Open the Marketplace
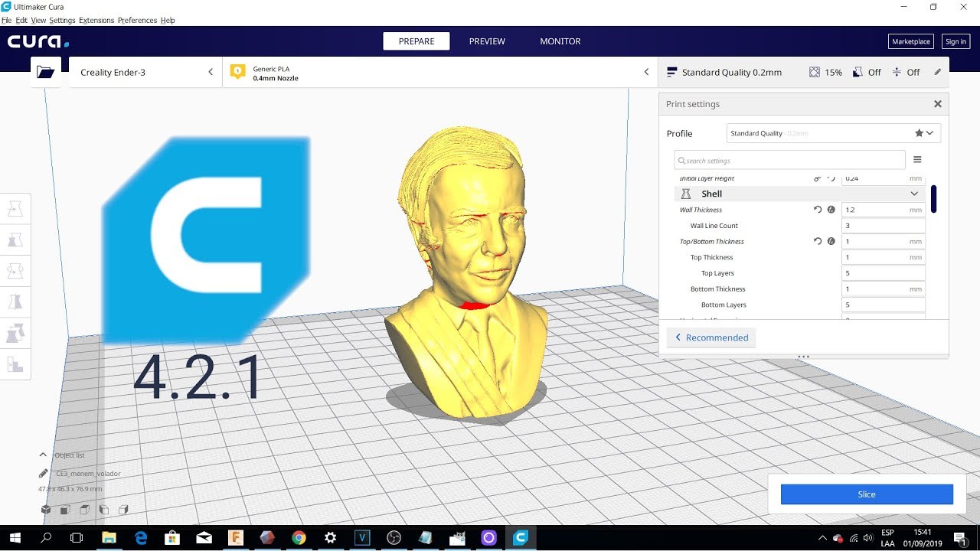 tap(911, 41)
